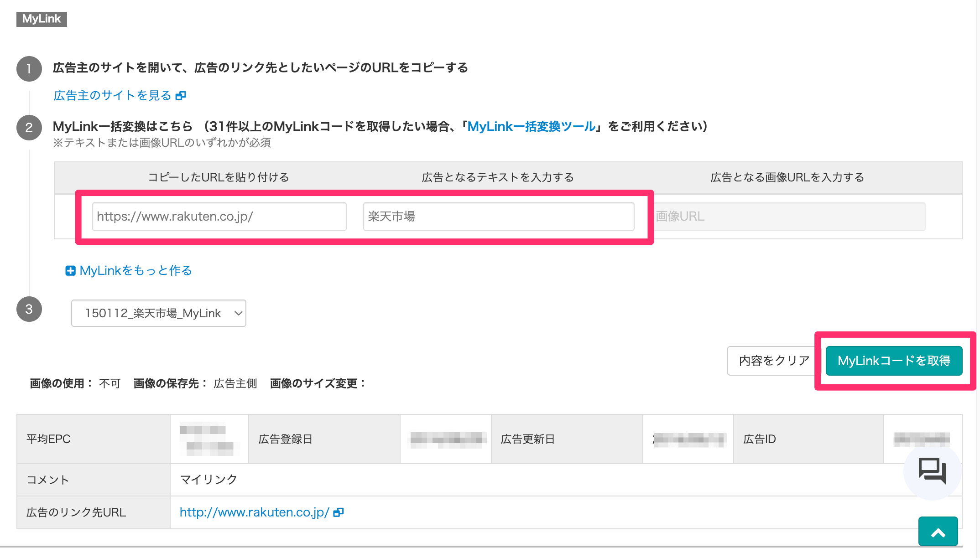Viewport: 980px width, 558px height.
Task: Click the 画像の保存先 label
Action: tap(170, 383)
